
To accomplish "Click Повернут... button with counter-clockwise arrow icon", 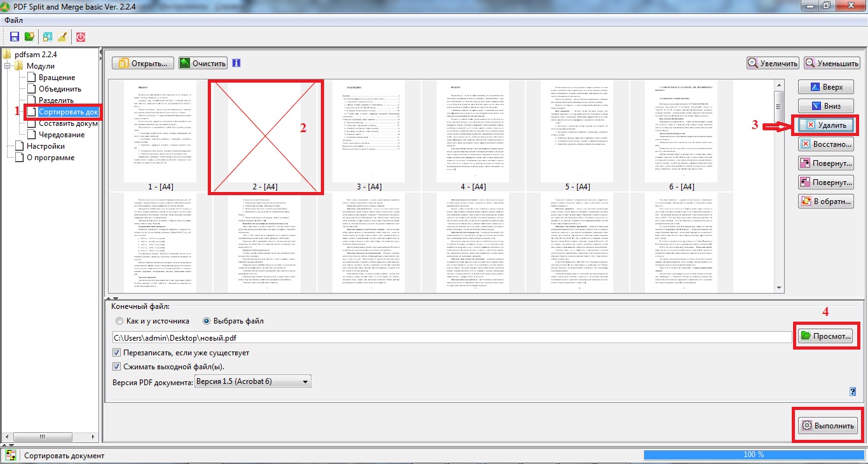I will click(x=825, y=182).
